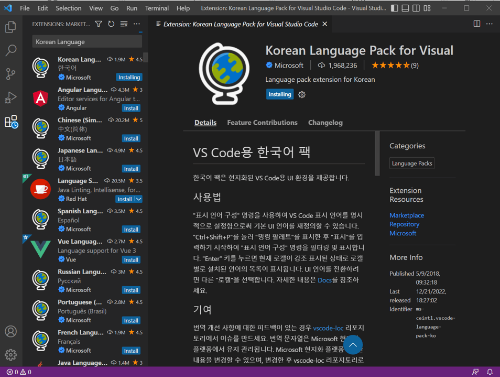Open the Run menu

click(132, 8)
